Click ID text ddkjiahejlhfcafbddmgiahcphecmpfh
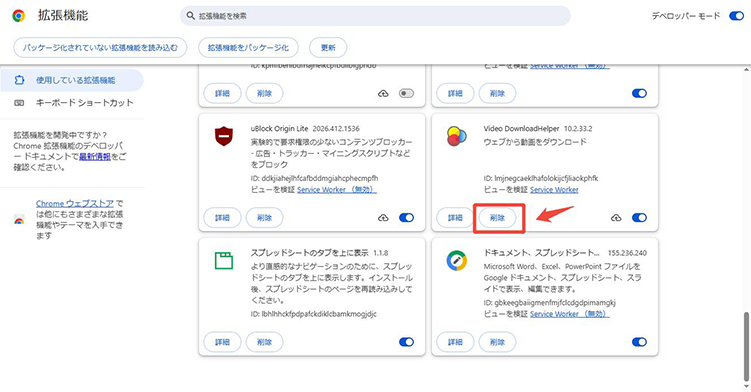The height and width of the screenshot is (392, 751). coord(314,178)
